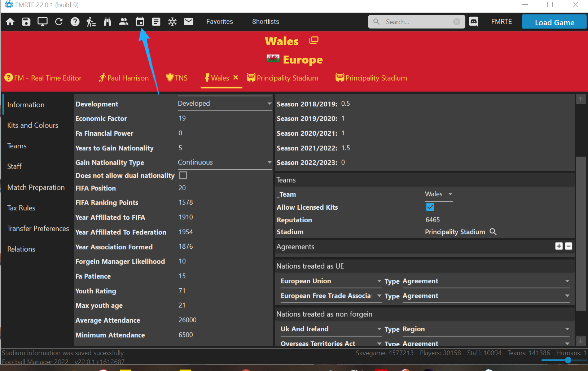Viewport: 588px width, 371px height.
Task: Click the scroll-down arrow button
Action: click(x=581, y=340)
